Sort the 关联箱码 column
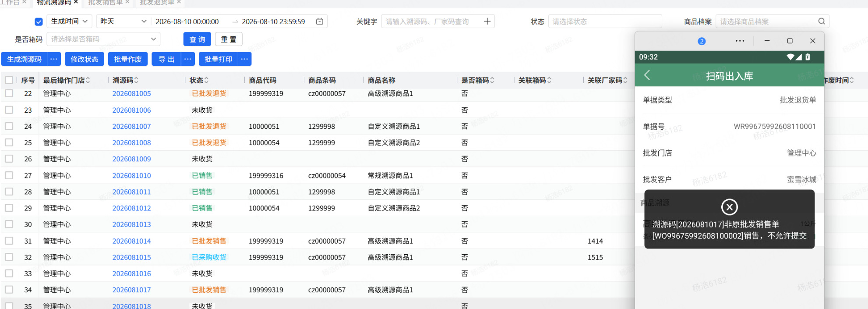 click(549, 80)
